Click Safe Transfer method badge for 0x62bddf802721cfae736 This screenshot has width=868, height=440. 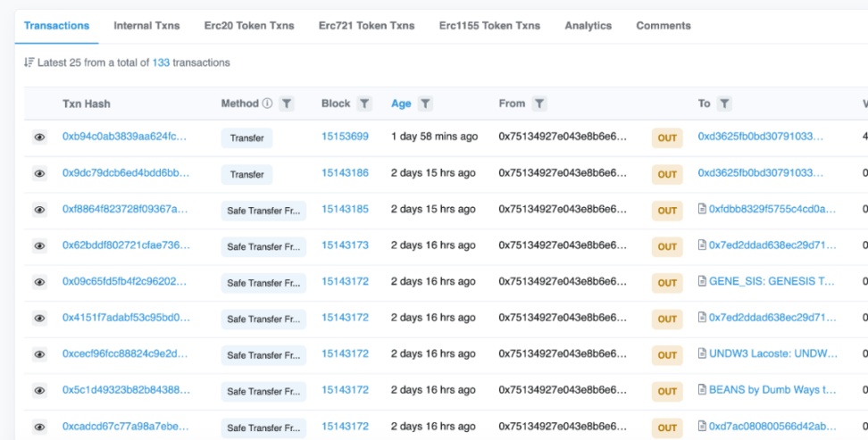pyautogui.click(x=263, y=245)
